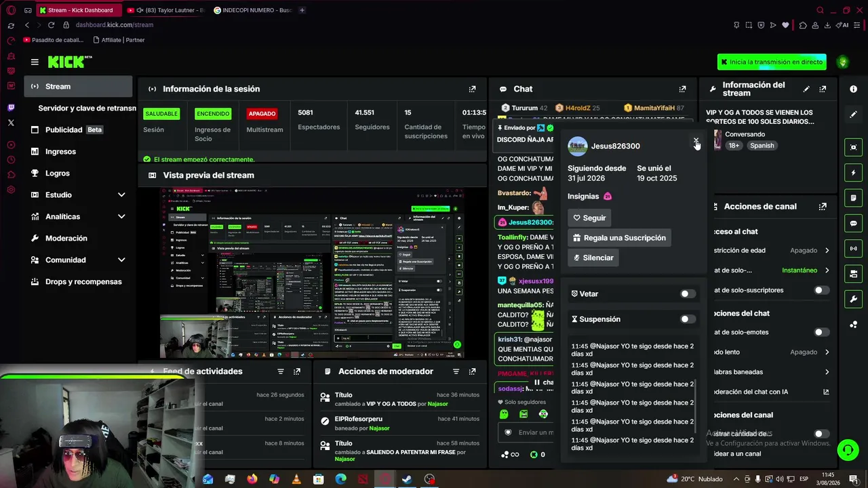Screen dimensions: 868x488
Task: Filter the Feed de actividades list
Action: point(281,371)
